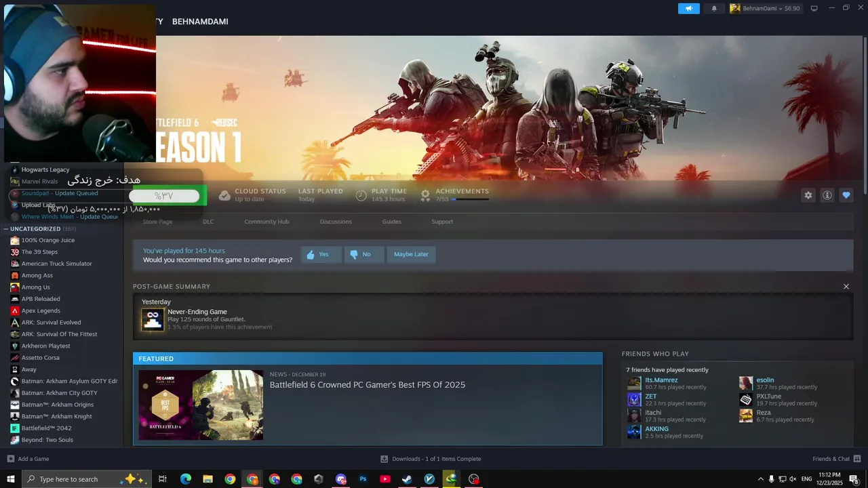The width and height of the screenshot is (868, 488).
Task: Open 'Battlefield 6 Crowned PC Gamer's Best FPS' headline
Action: tap(368, 385)
